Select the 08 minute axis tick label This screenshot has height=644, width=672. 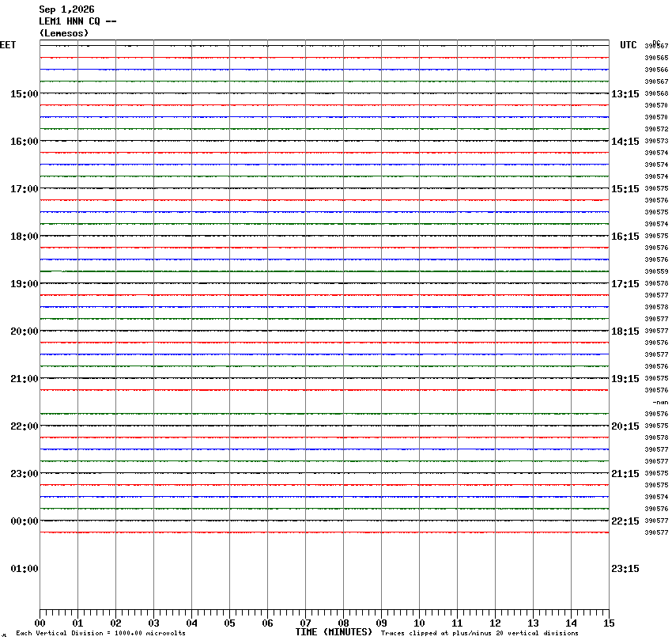(343, 623)
